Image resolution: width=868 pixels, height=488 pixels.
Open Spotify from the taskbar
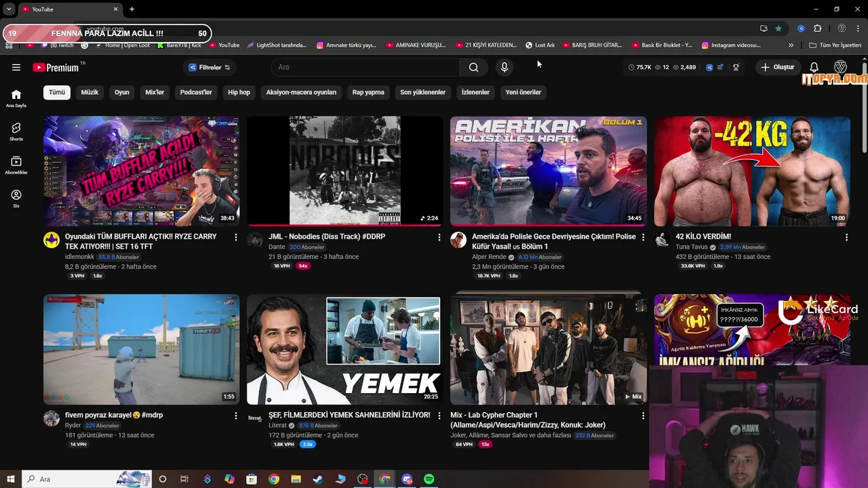pos(429,479)
